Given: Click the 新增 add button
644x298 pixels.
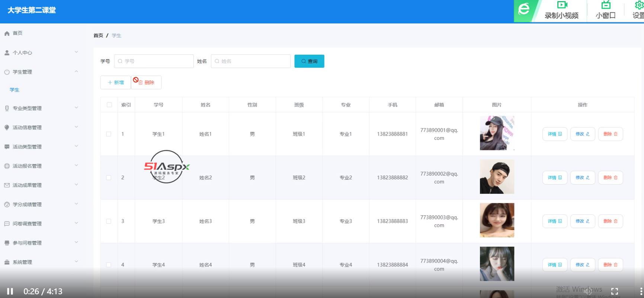Looking at the screenshot, I should point(116,83).
